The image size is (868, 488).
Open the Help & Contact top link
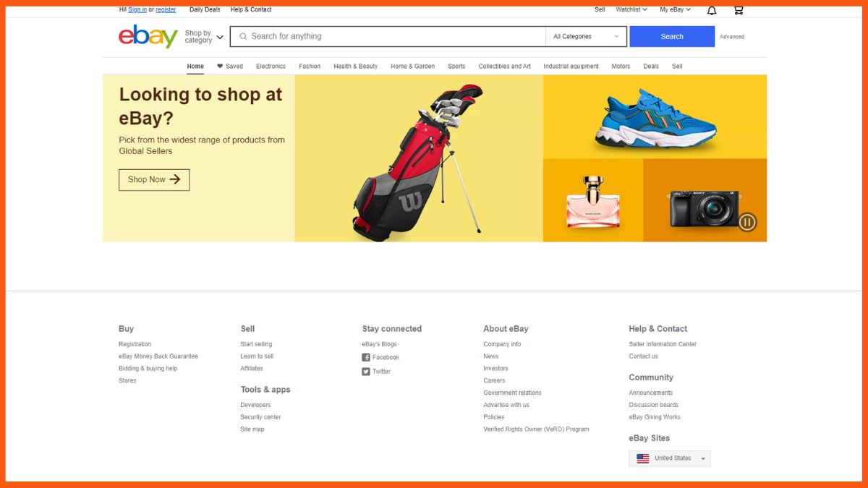[251, 9]
